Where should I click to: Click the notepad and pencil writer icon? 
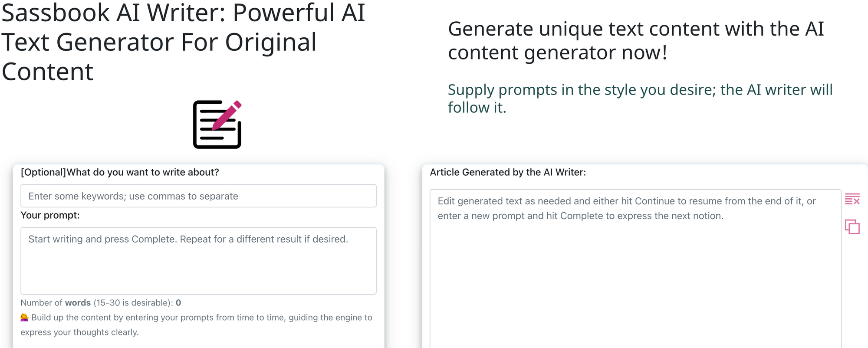point(217,125)
